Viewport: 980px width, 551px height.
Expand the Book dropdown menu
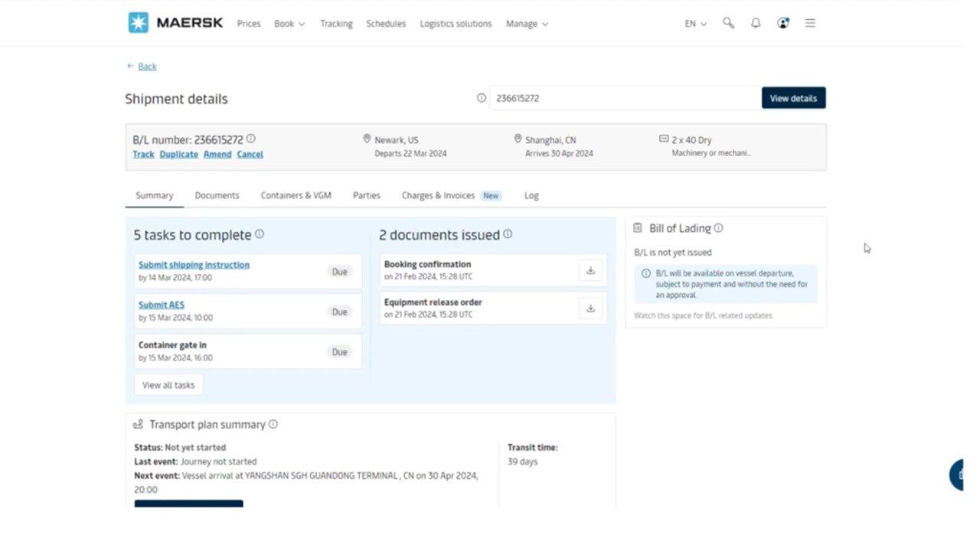(x=289, y=24)
